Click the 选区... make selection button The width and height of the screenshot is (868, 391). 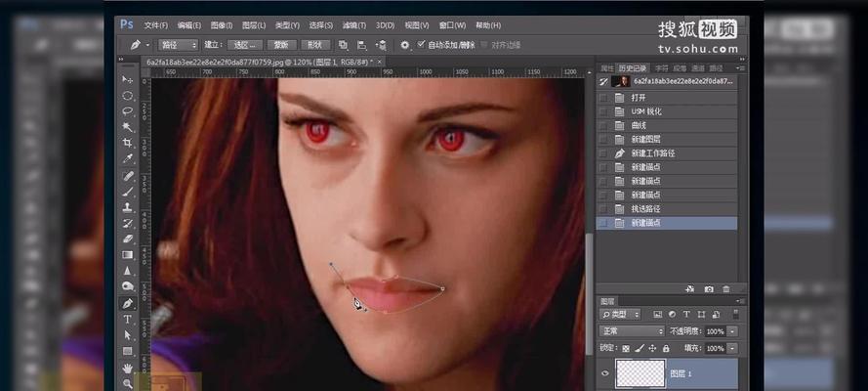click(245, 45)
